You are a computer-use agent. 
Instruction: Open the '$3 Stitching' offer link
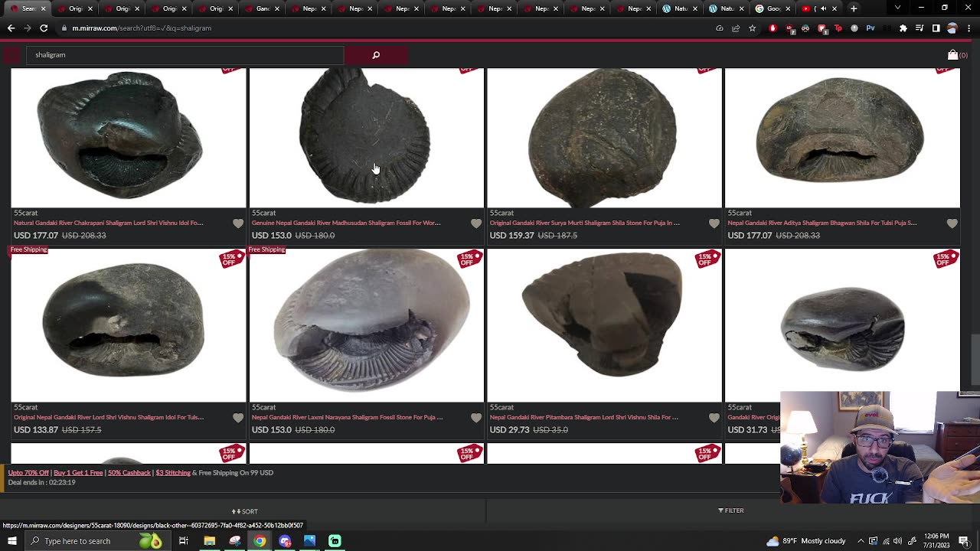pyautogui.click(x=173, y=473)
